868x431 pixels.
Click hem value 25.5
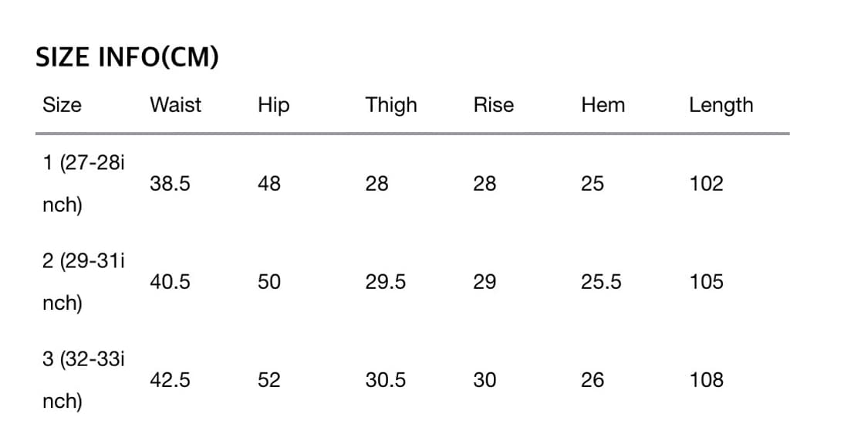click(601, 282)
